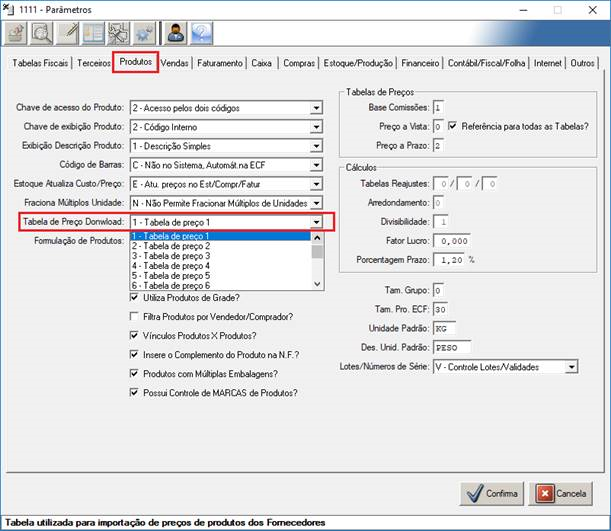
Task: Click the blue question mark help icon
Action: tap(201, 34)
